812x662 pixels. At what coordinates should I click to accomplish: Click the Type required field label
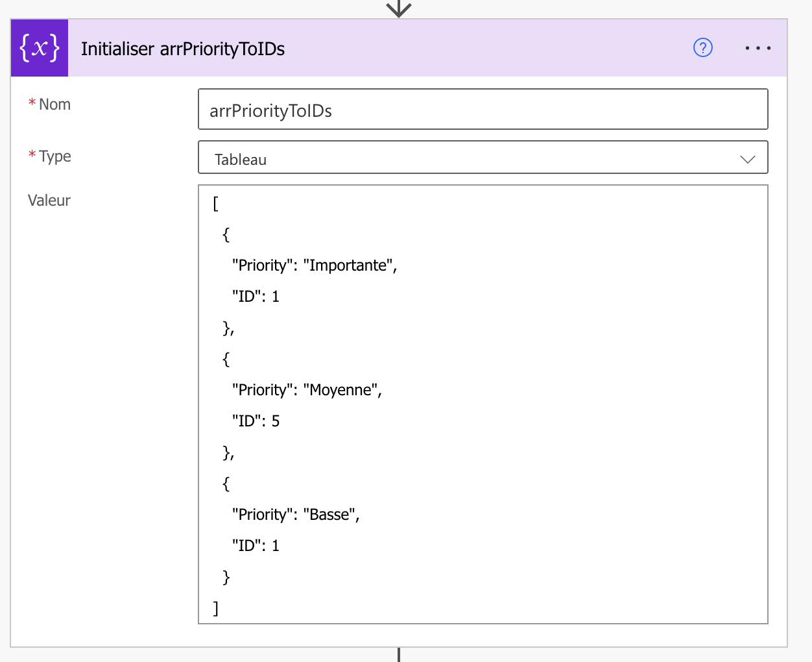pyautogui.click(x=54, y=156)
